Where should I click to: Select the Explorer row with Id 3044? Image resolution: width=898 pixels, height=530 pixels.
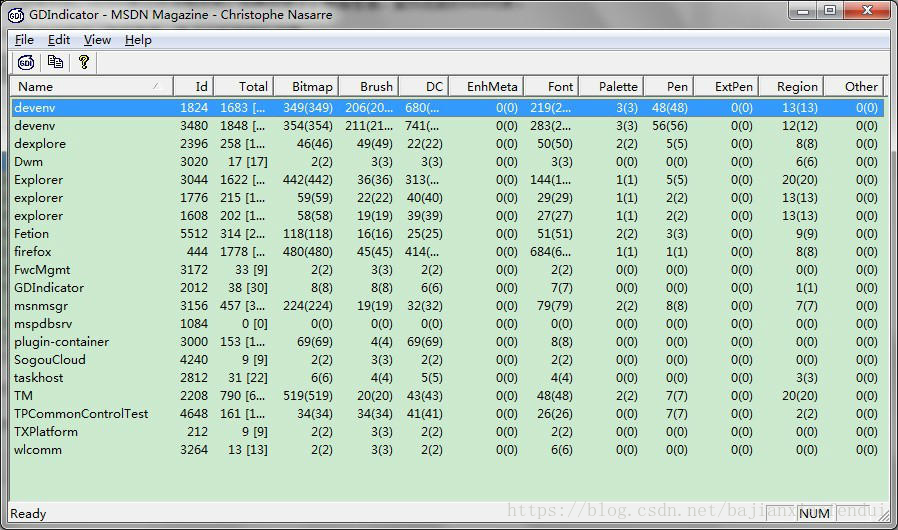(447, 180)
